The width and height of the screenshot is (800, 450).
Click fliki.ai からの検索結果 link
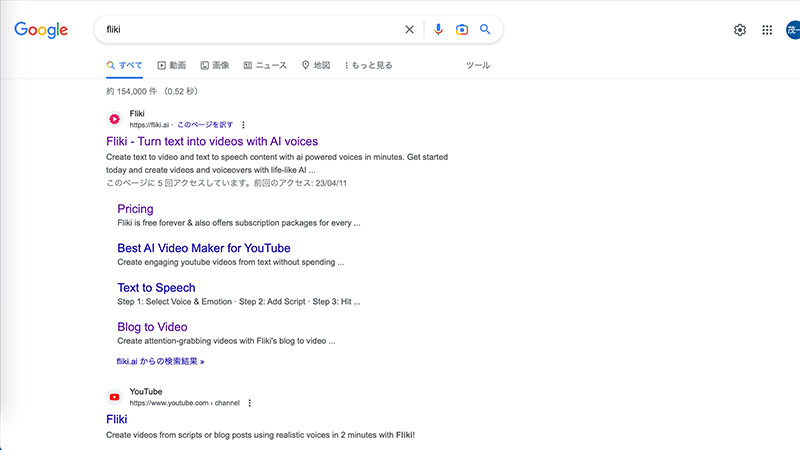[160, 361]
